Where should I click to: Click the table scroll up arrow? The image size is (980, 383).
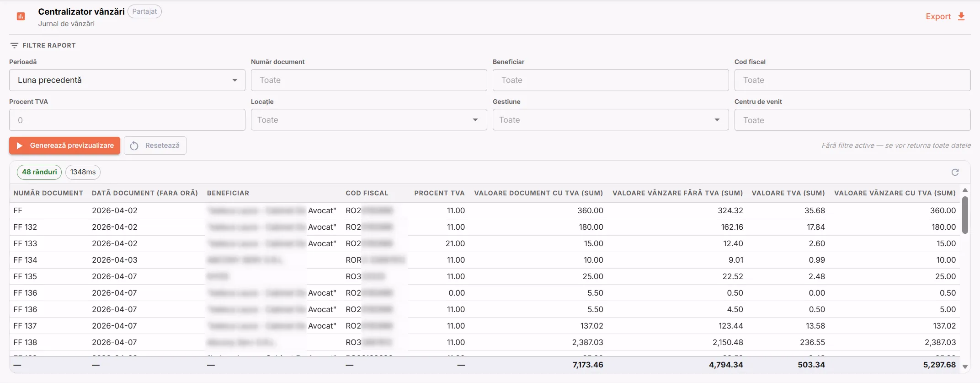(x=965, y=190)
